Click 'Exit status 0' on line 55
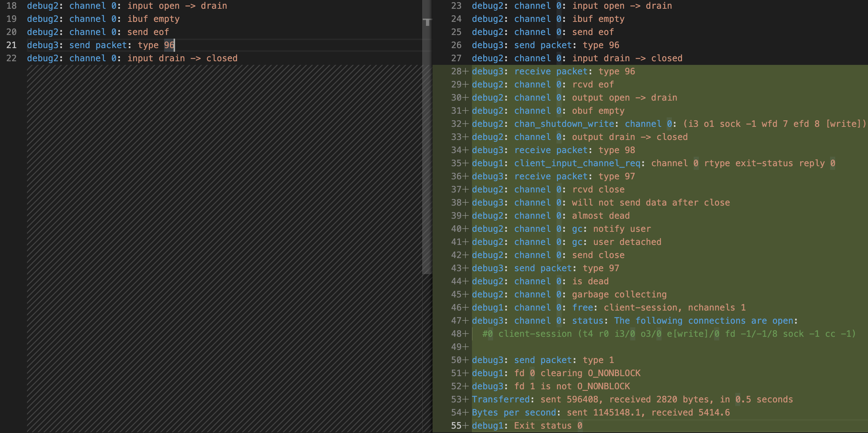 pos(548,426)
